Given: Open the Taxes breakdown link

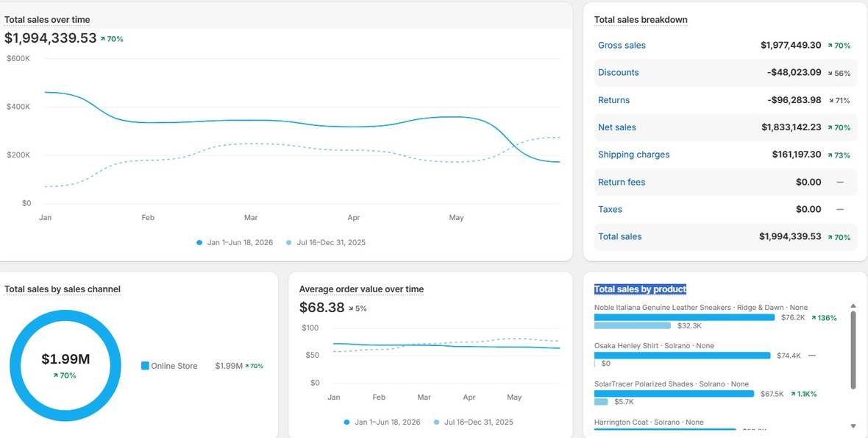Looking at the screenshot, I should pyautogui.click(x=610, y=209).
